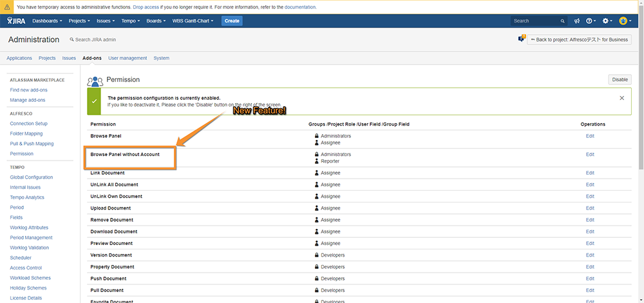Open the help question mark menu

[x=591, y=21]
